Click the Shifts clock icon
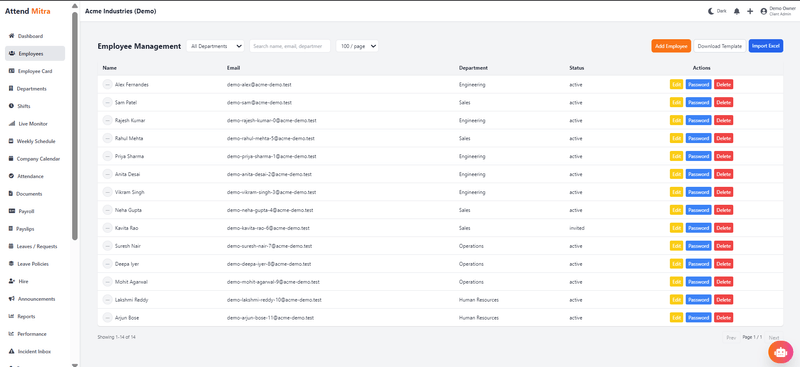This screenshot has width=800, height=367. coord(11,106)
